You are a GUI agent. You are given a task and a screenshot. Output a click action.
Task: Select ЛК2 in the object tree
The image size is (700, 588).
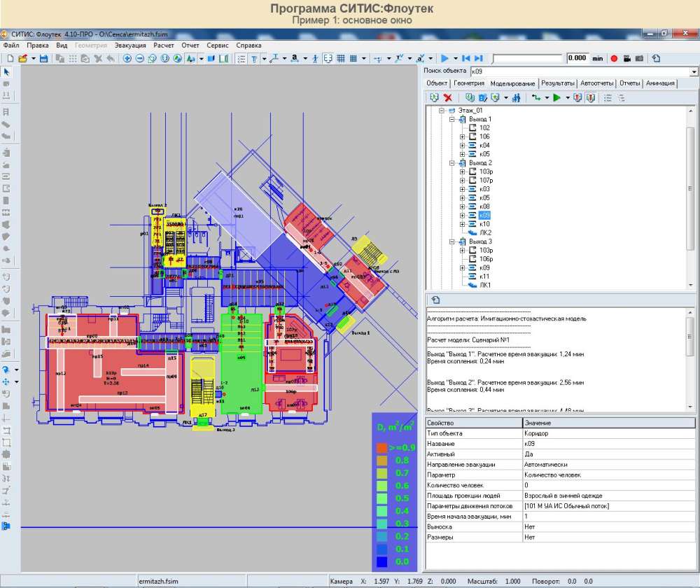pos(485,232)
